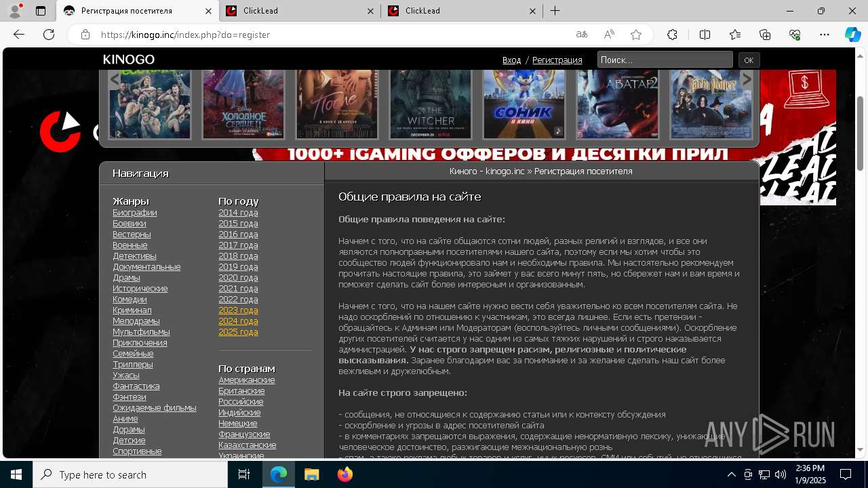Open the Мультфильмы genre link
Image resolution: width=868 pixels, height=488 pixels.
[141, 332]
